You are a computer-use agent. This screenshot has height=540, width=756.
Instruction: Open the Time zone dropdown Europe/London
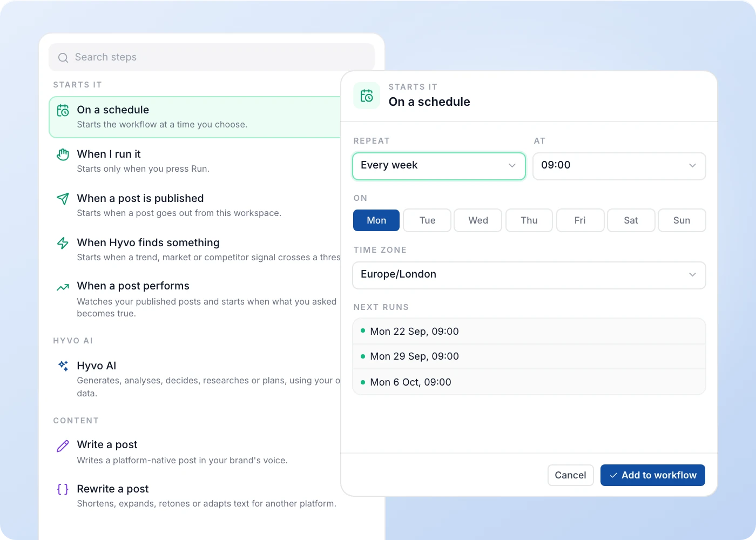529,275
